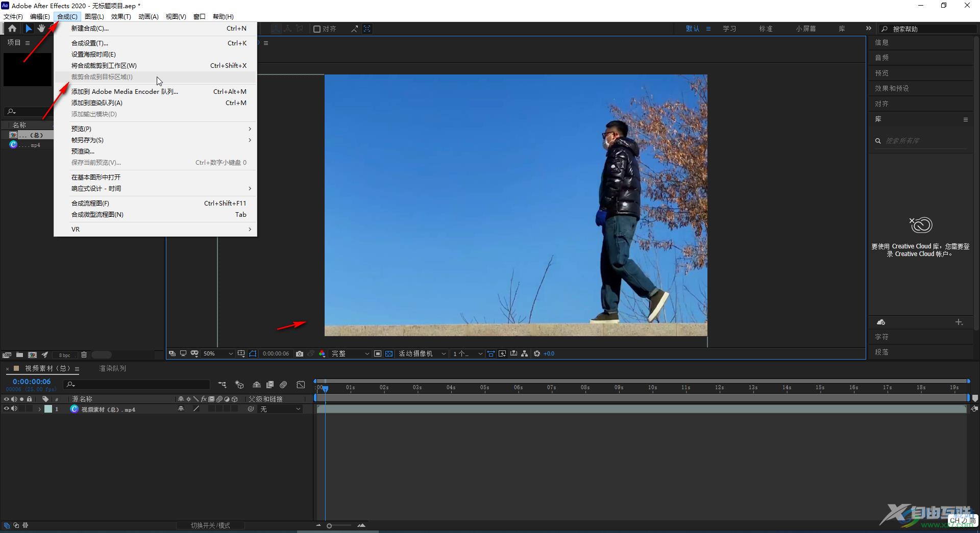Click the bounding box snap icon in toolbar

(x=367, y=29)
